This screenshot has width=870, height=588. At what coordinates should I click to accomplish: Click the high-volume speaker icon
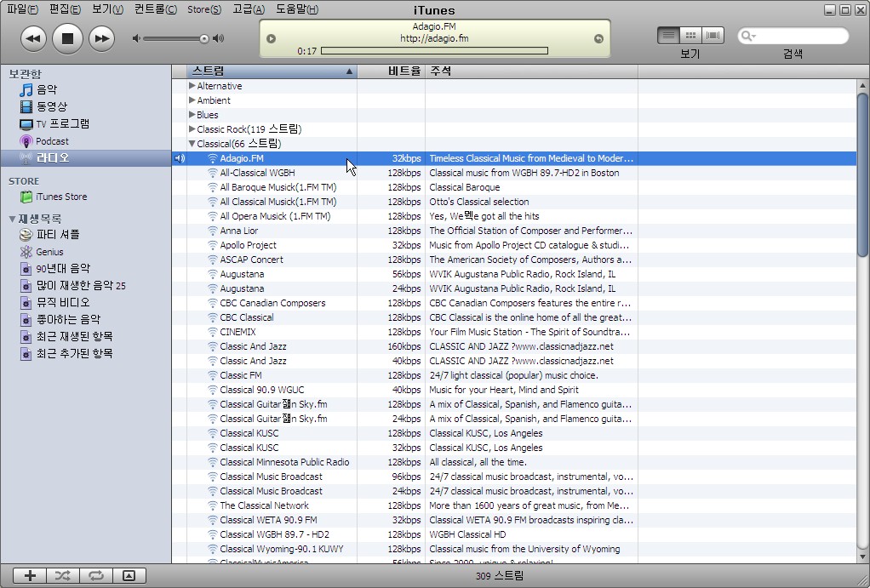pyautogui.click(x=219, y=38)
